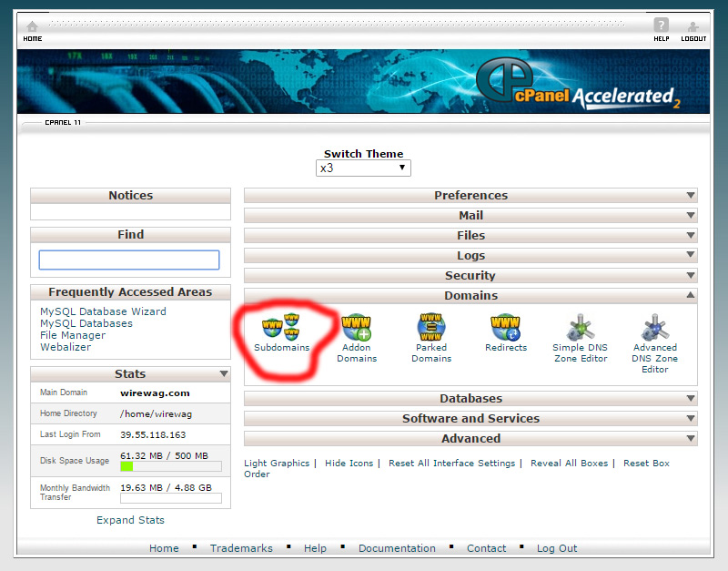
Task: Click the Monthly Bandwidth Transfer progress bar
Action: click(x=171, y=498)
